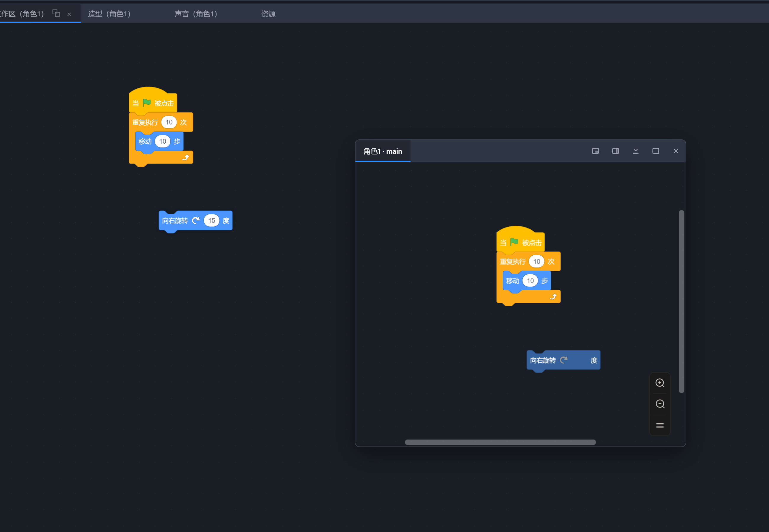
Task: Zoom out with the magnifier minus icon
Action: click(x=660, y=404)
